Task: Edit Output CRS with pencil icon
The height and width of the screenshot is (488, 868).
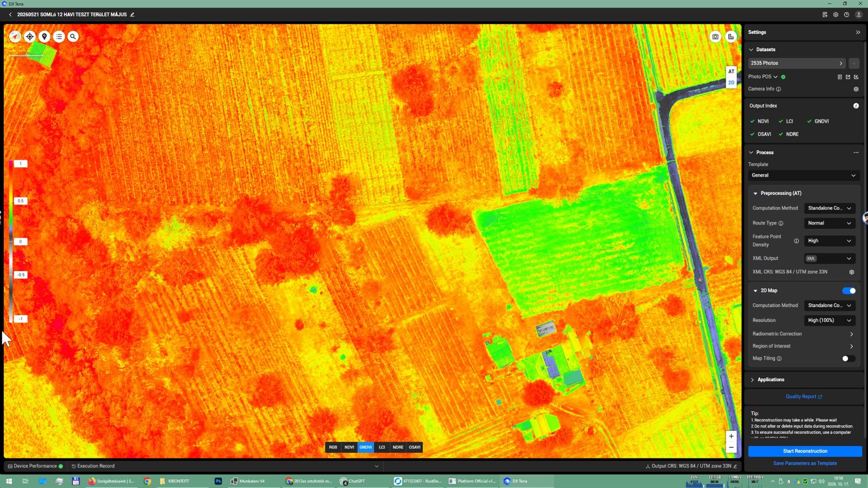Action: pos(735,466)
